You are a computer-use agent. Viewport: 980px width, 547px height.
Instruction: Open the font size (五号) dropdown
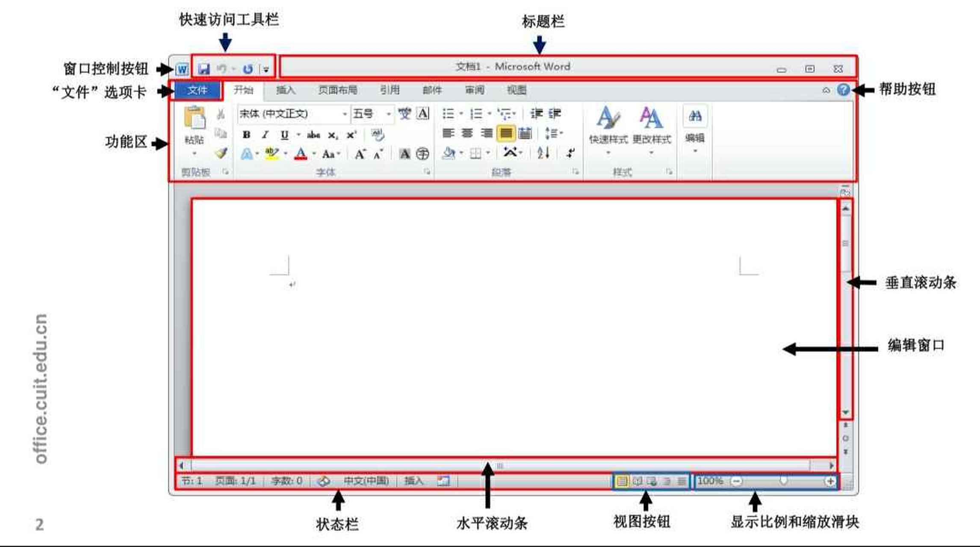pyautogui.click(x=388, y=113)
